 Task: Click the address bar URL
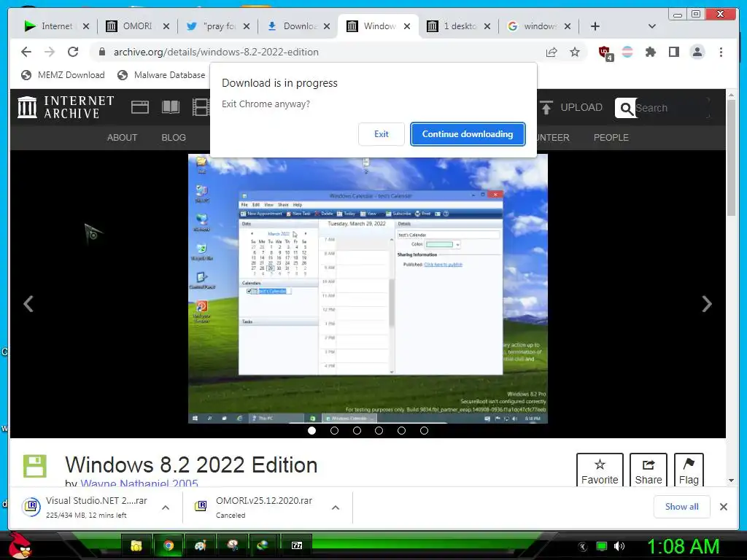[x=216, y=52]
